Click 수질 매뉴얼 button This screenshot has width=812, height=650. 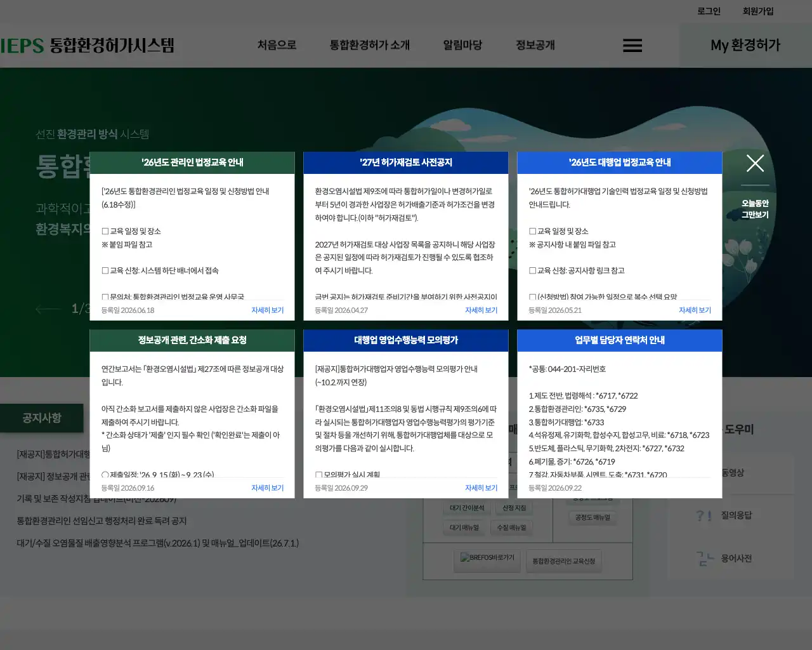[511, 527]
